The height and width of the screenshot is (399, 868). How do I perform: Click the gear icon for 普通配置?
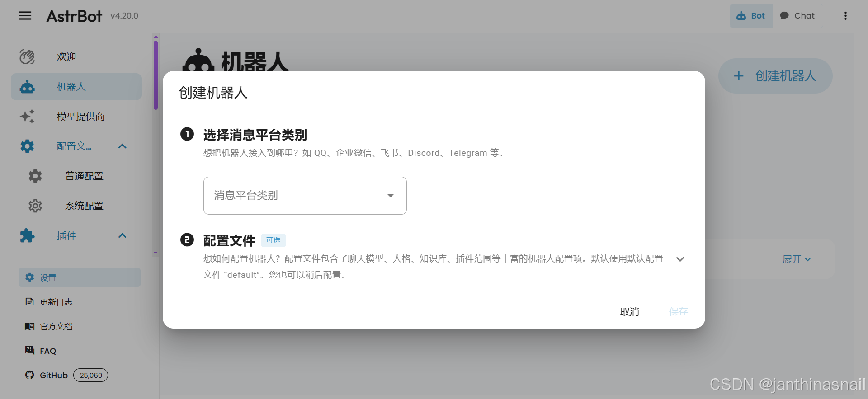tap(35, 176)
